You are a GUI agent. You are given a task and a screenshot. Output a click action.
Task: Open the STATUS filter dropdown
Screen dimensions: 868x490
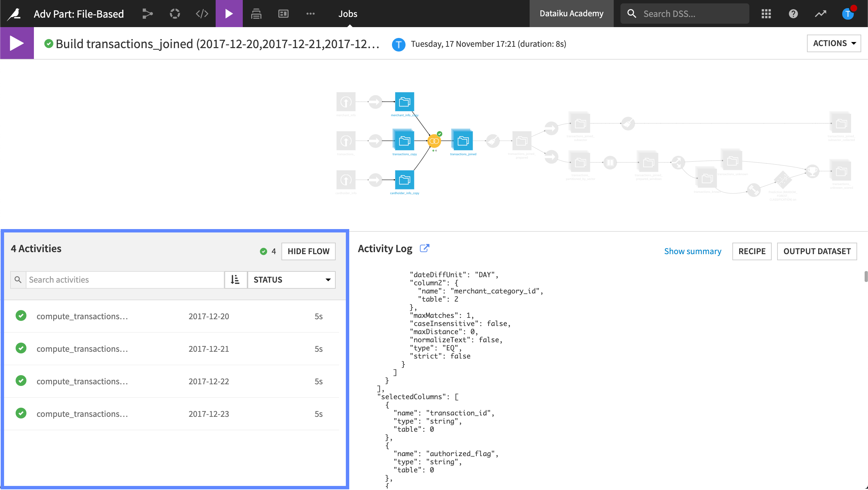point(291,280)
